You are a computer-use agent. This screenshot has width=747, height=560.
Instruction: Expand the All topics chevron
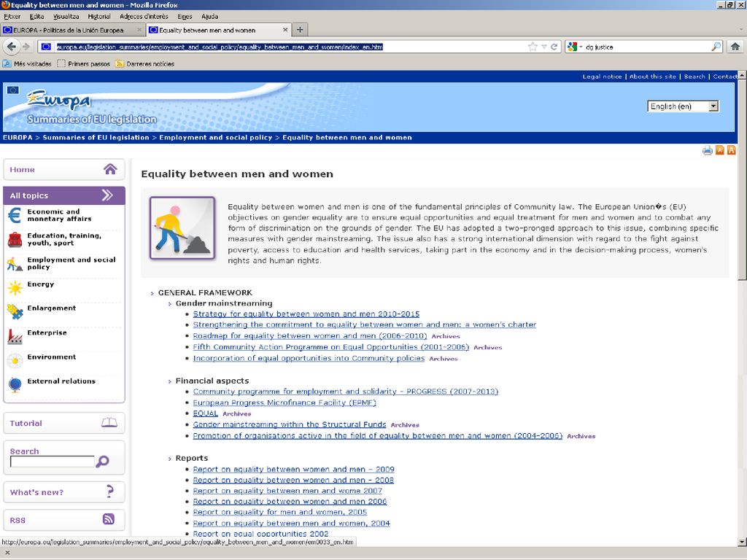(107, 195)
